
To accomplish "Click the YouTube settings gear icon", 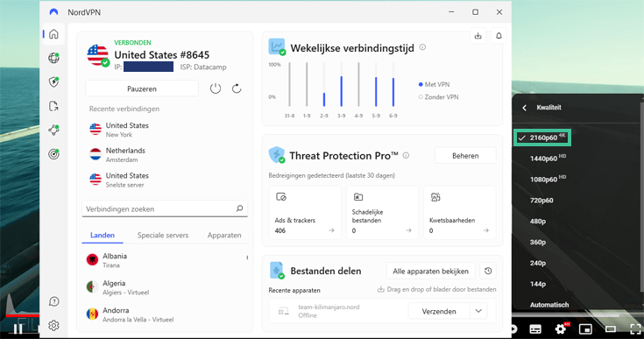I will pyautogui.click(x=560, y=328).
